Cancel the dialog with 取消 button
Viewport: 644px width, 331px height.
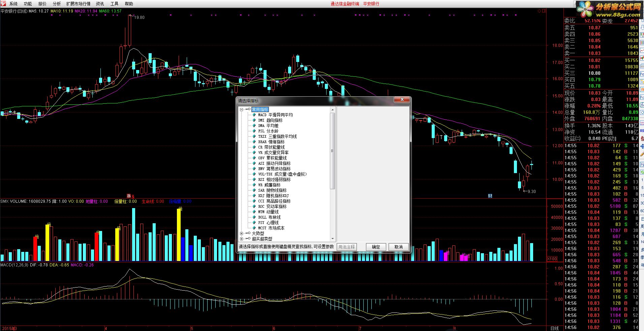[398, 247]
